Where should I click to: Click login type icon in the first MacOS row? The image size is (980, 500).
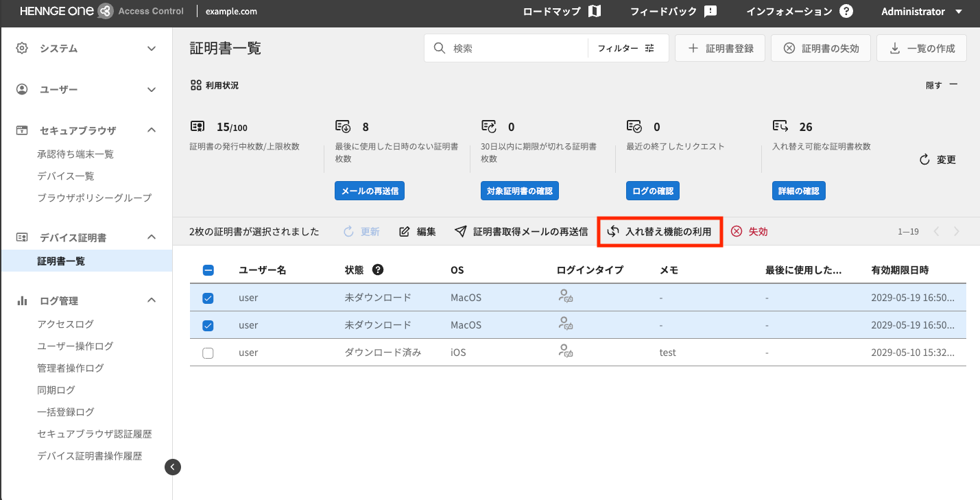(x=565, y=297)
